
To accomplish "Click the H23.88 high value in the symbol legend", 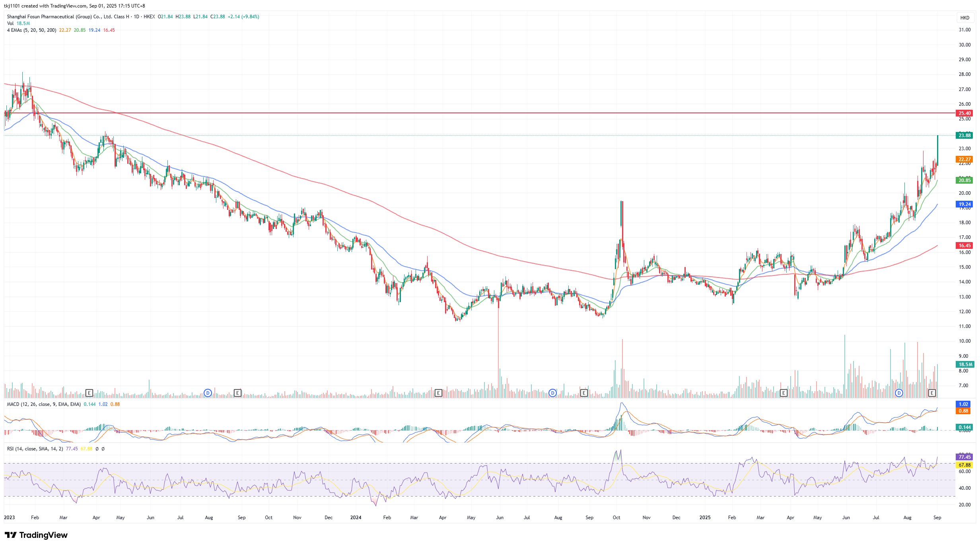I will point(183,17).
